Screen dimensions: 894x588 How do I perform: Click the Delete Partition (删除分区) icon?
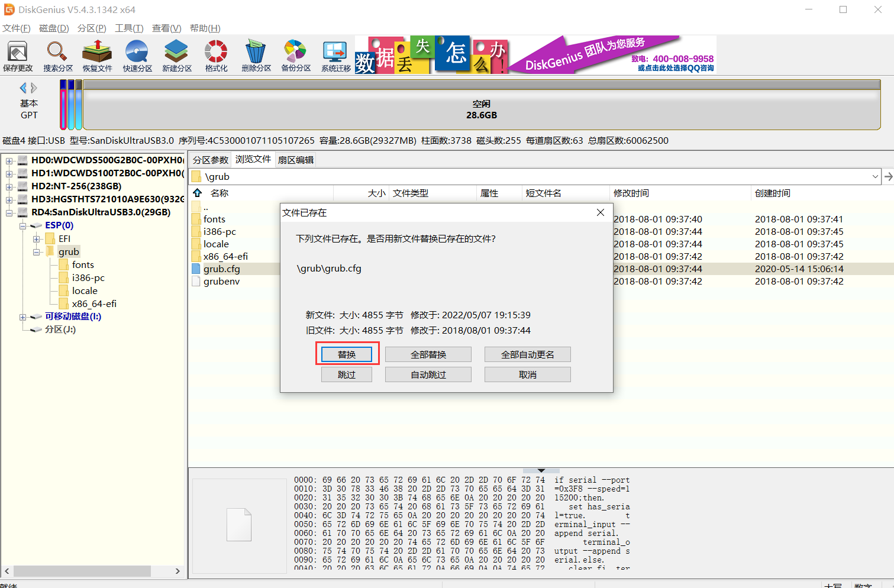(x=256, y=56)
